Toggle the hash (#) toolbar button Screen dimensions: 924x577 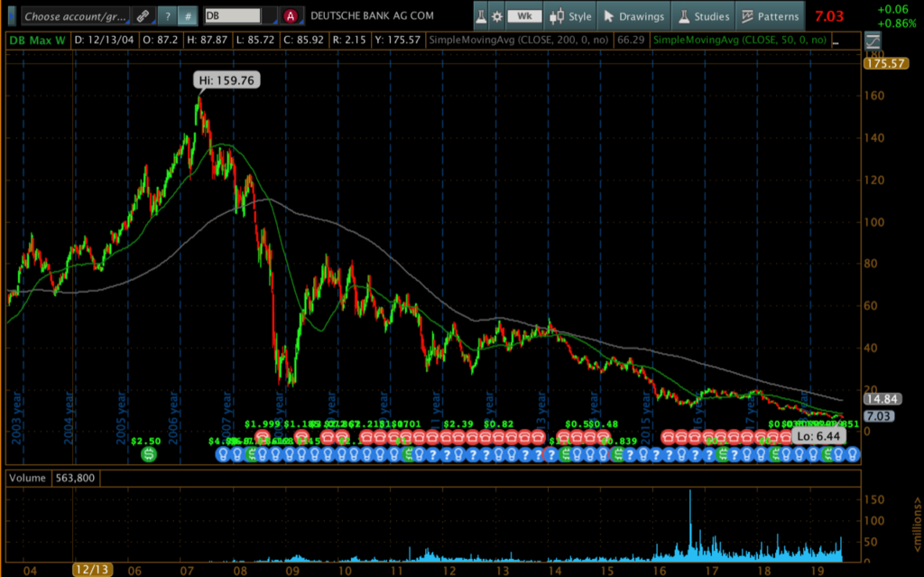coord(188,16)
